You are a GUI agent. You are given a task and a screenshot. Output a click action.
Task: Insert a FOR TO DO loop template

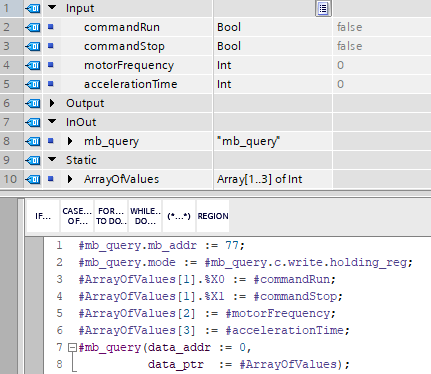click(111, 216)
